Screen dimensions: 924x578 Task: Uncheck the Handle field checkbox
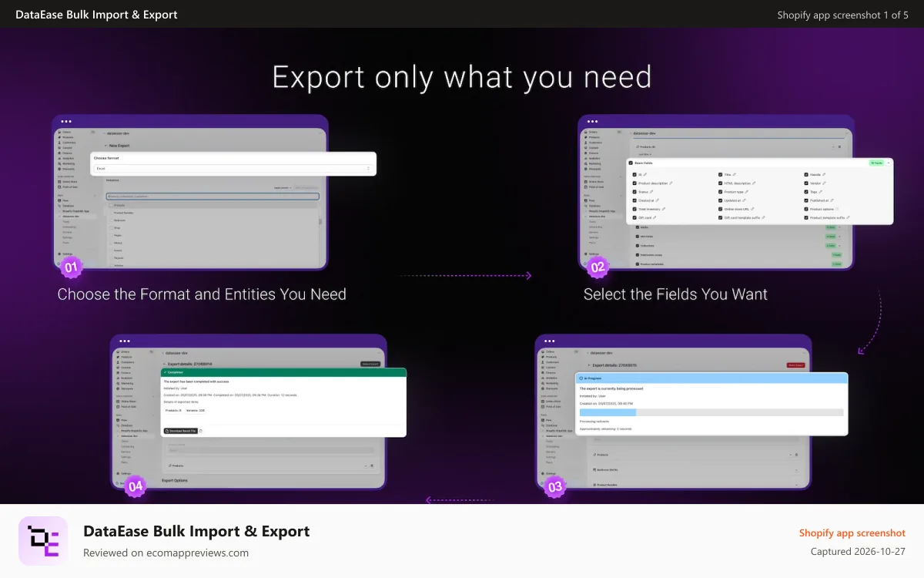point(806,174)
